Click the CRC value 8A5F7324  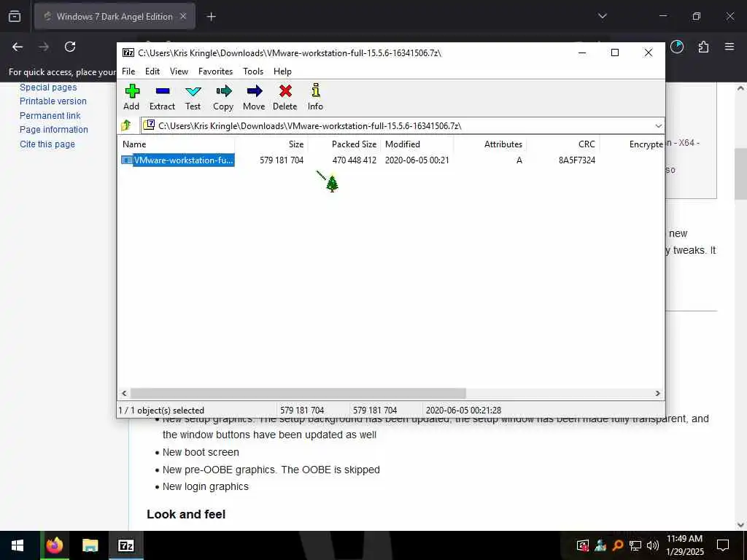pos(577,160)
